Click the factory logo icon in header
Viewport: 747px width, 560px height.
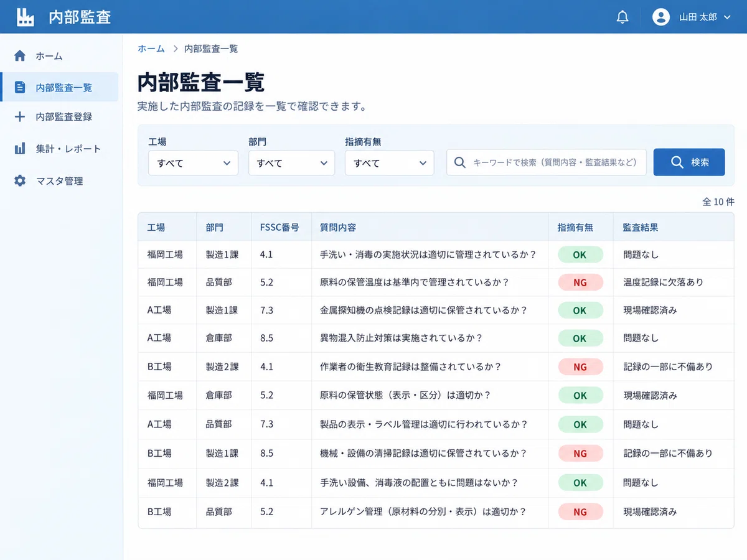click(x=25, y=17)
